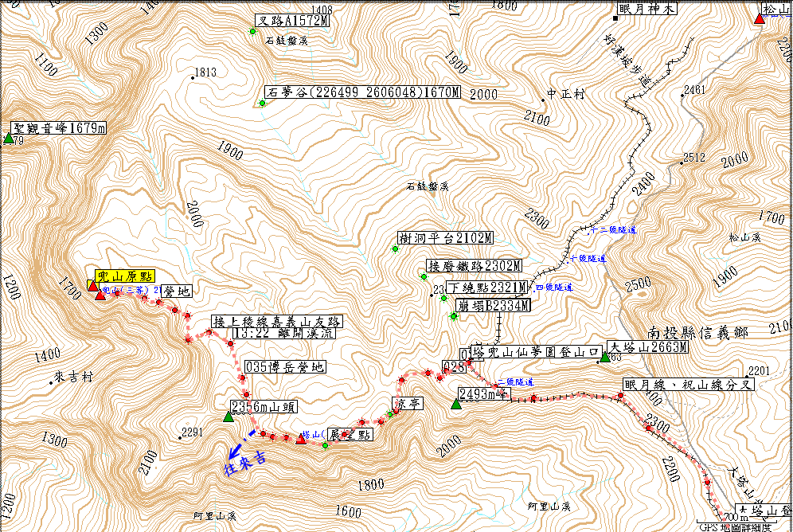Select the blue 往來吉 direction text
This screenshot has height=532, width=793.
pos(245,465)
